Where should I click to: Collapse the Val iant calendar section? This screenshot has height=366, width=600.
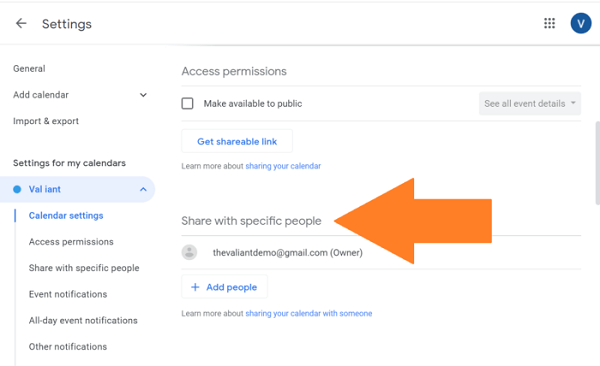coord(143,189)
